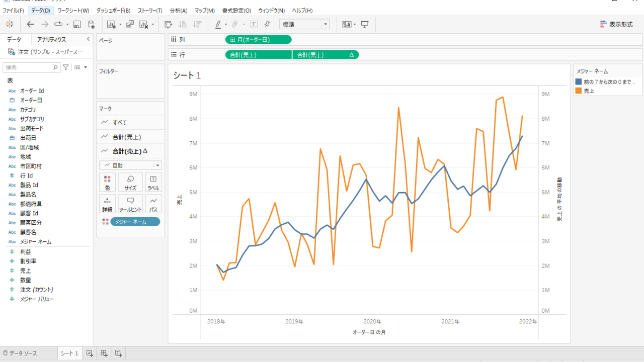Open the 分析(A) menu
The height and width of the screenshot is (362, 644).
pyautogui.click(x=179, y=11)
